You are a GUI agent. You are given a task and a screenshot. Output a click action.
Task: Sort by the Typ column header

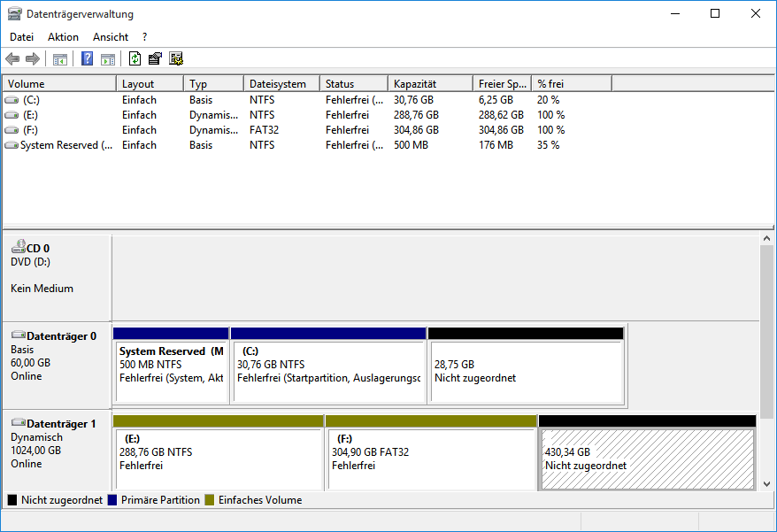pyautogui.click(x=213, y=84)
